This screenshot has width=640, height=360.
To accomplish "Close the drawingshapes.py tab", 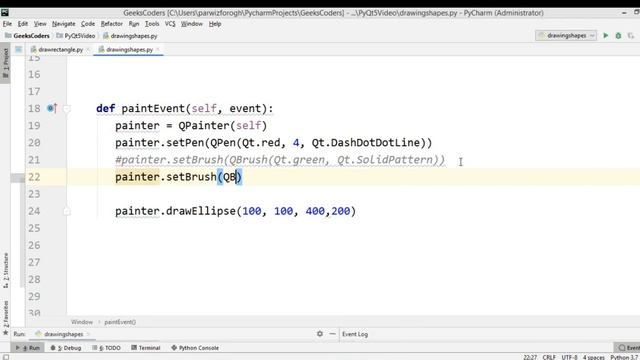I will pos(158,49).
